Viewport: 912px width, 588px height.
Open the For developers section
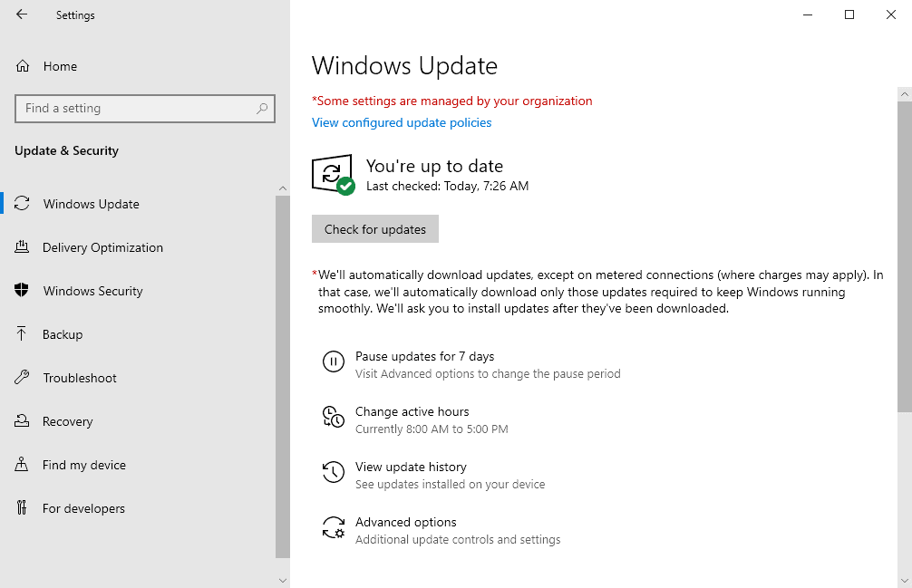pyautogui.click(x=22, y=507)
